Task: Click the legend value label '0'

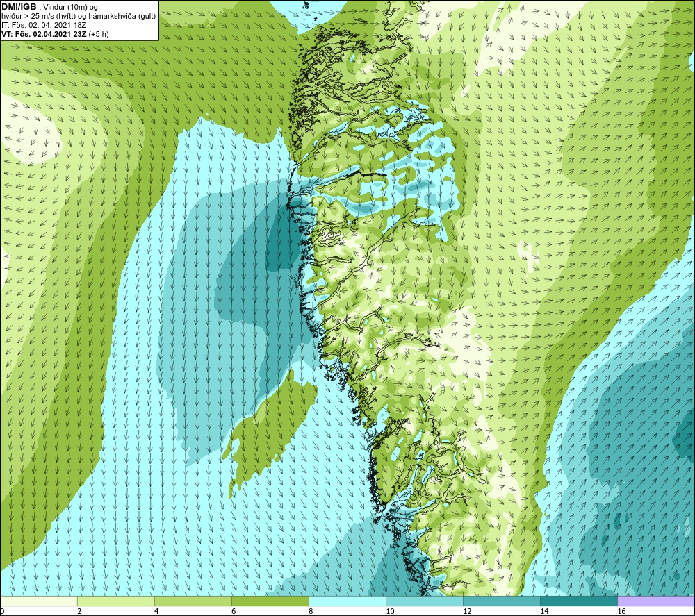Action: point(3,612)
